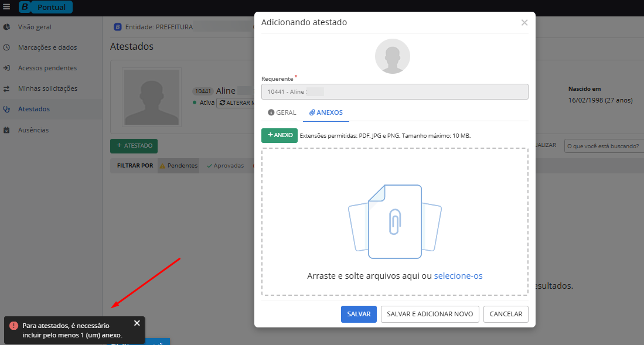The height and width of the screenshot is (345, 644).
Task: Cancel the dialog with CANCELAR
Action: (x=506, y=314)
